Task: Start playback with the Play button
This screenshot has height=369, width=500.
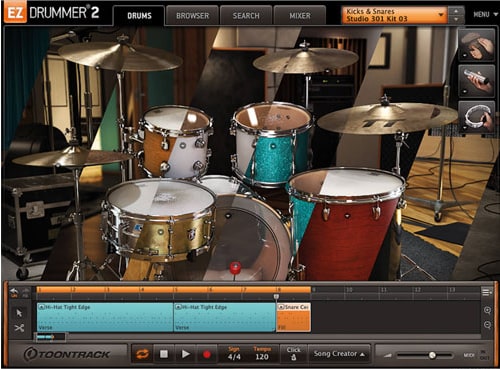Action: 186,354
